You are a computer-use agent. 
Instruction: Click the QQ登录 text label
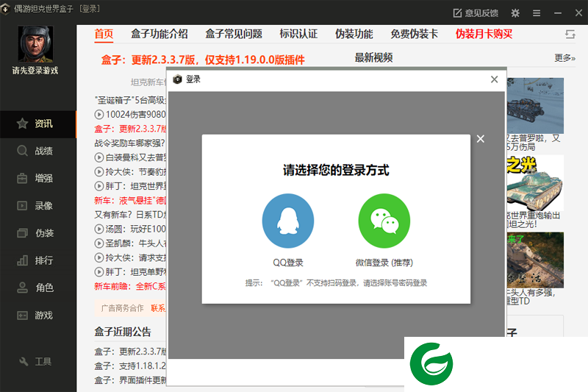coord(287,263)
